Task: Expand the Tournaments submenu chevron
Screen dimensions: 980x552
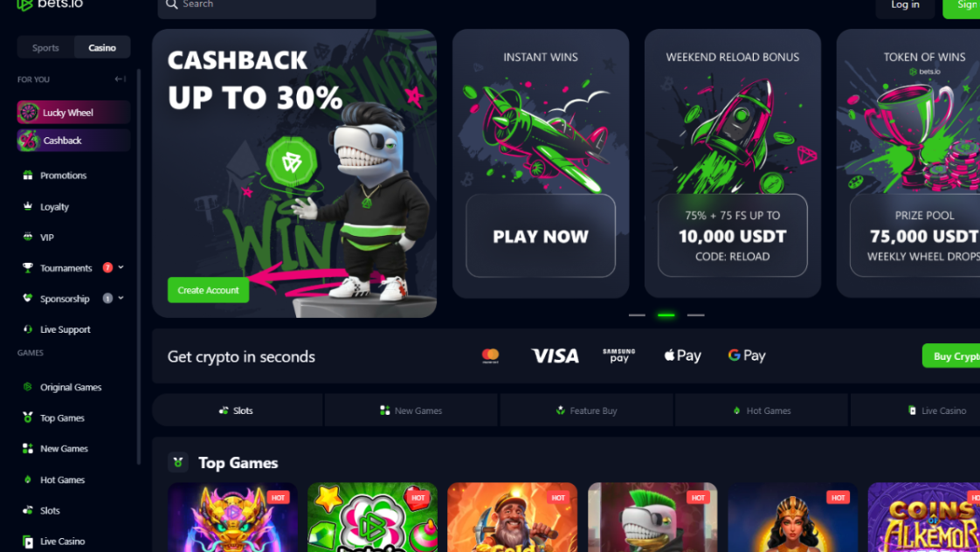Action: (121, 267)
